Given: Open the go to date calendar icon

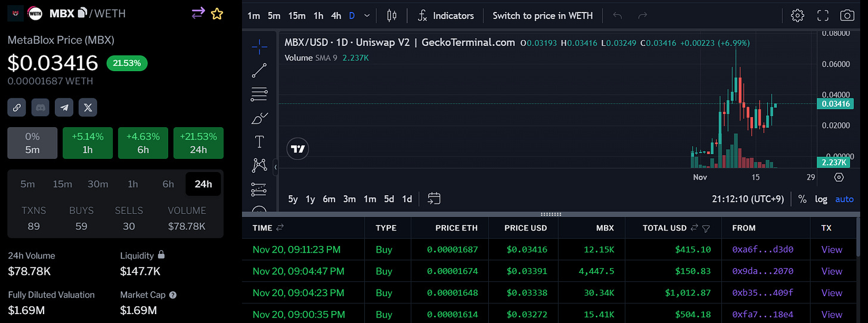Looking at the screenshot, I should point(434,199).
